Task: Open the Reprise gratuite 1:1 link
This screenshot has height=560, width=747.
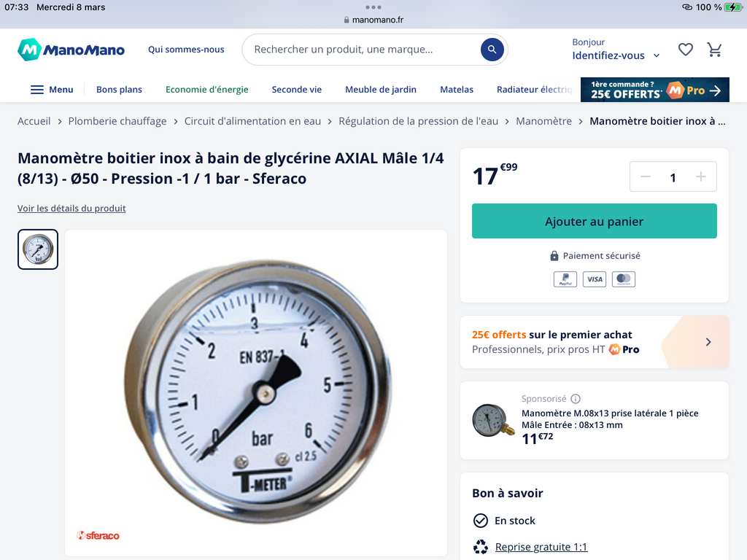Action: 541,547
